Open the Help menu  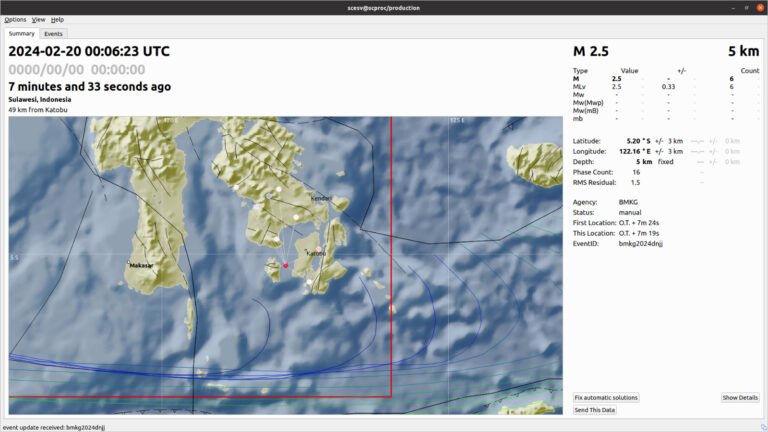[x=57, y=20]
